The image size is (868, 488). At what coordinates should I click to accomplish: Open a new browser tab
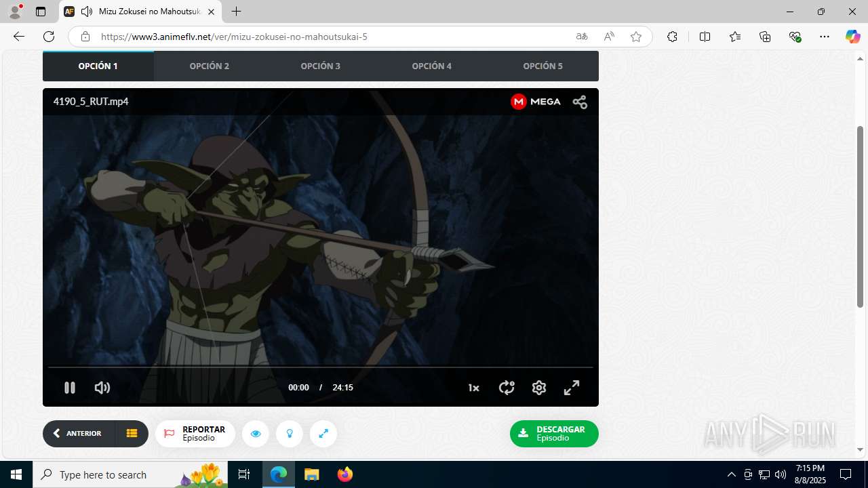click(236, 12)
